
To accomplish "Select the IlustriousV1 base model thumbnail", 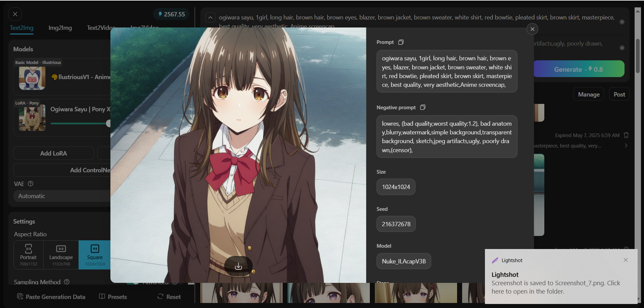I will (32, 78).
